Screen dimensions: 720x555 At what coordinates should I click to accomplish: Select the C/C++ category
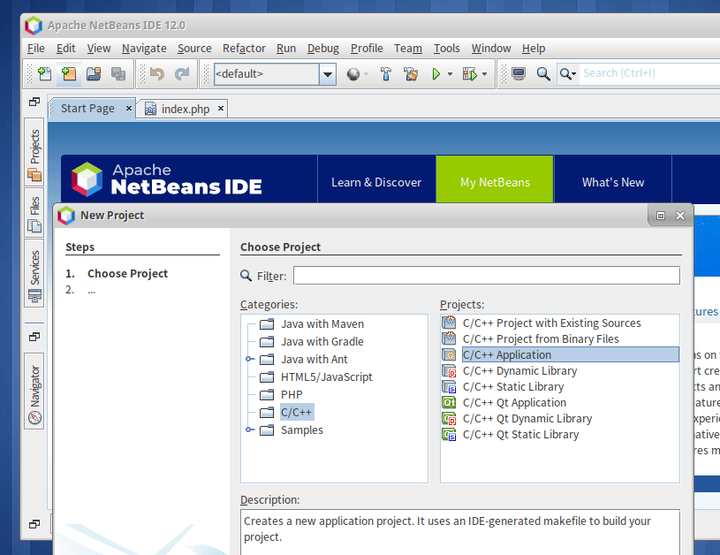[x=296, y=412]
